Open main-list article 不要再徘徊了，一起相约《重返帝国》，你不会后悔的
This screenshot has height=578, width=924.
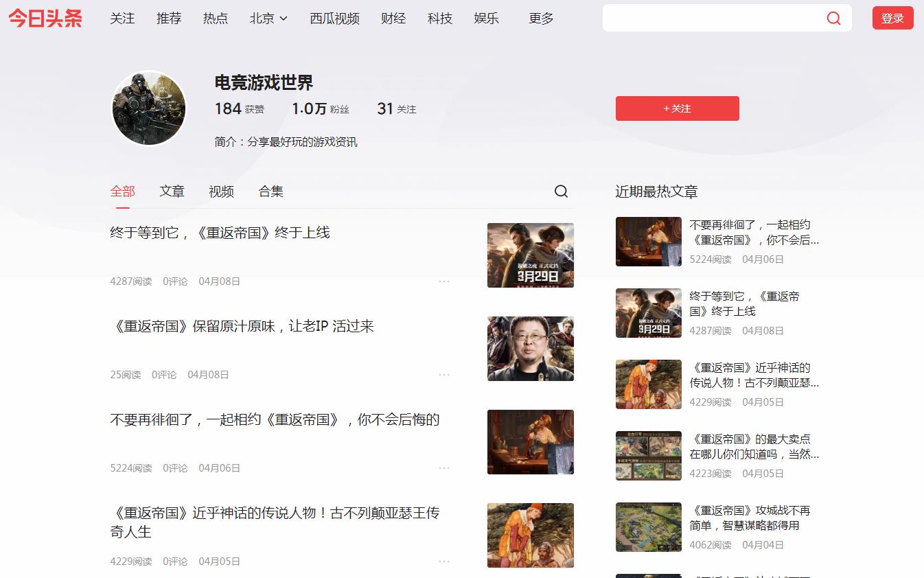coord(275,419)
